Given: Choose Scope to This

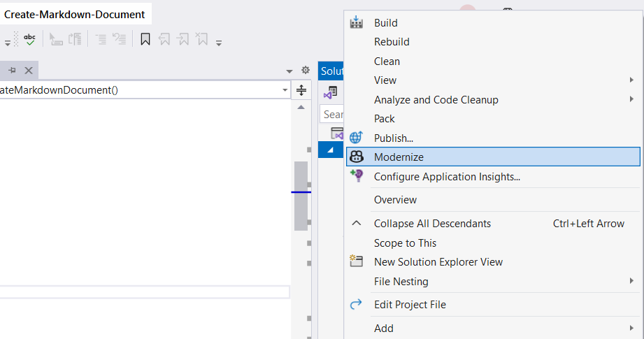Looking at the screenshot, I should coord(493,243).
